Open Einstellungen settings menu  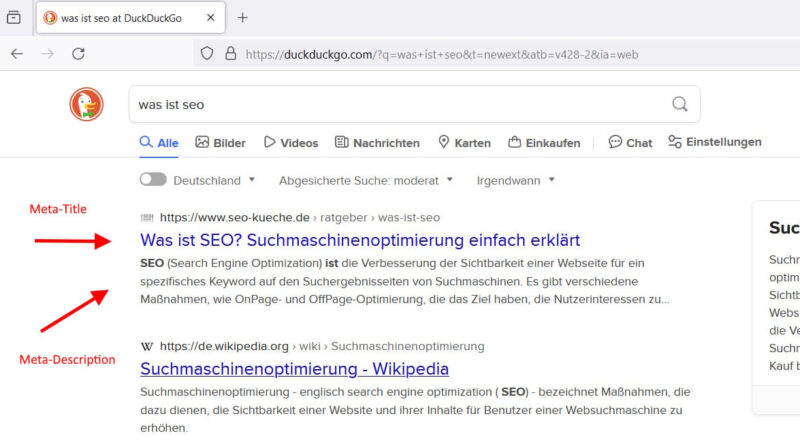click(715, 142)
